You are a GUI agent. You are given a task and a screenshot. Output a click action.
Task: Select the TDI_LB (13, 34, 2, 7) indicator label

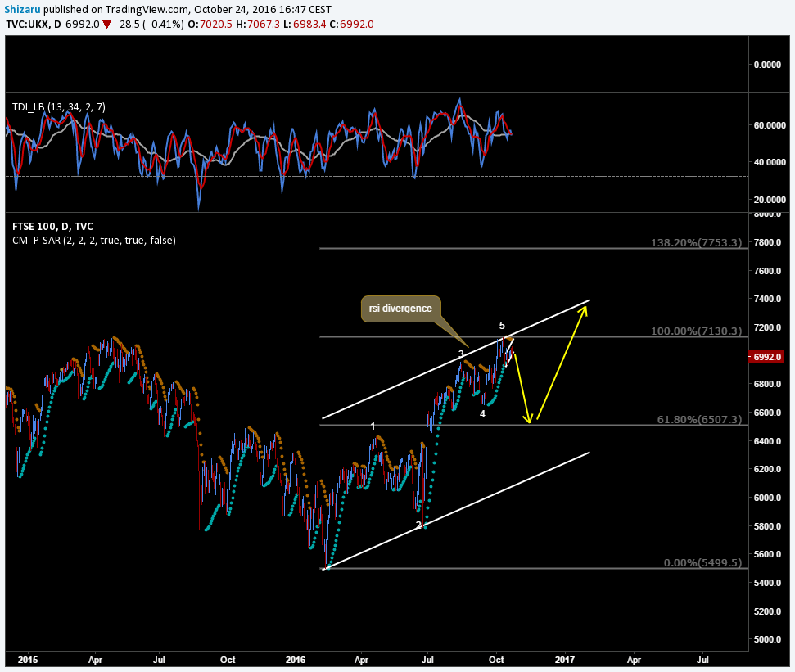(59, 107)
